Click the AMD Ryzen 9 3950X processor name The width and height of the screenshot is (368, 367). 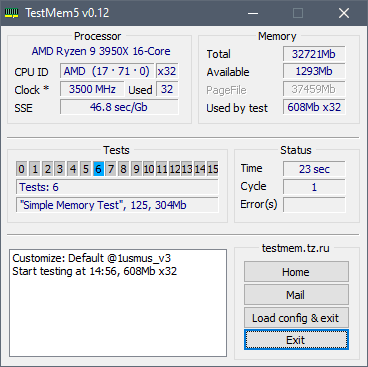coord(101,51)
